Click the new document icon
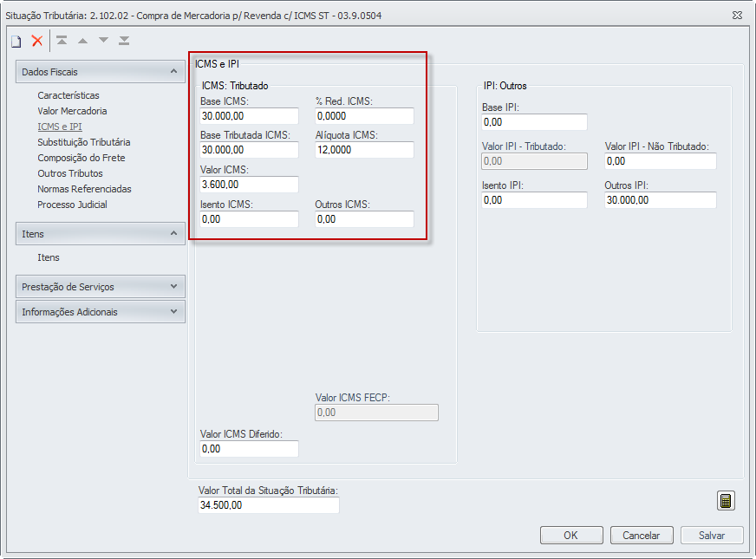 click(x=16, y=41)
